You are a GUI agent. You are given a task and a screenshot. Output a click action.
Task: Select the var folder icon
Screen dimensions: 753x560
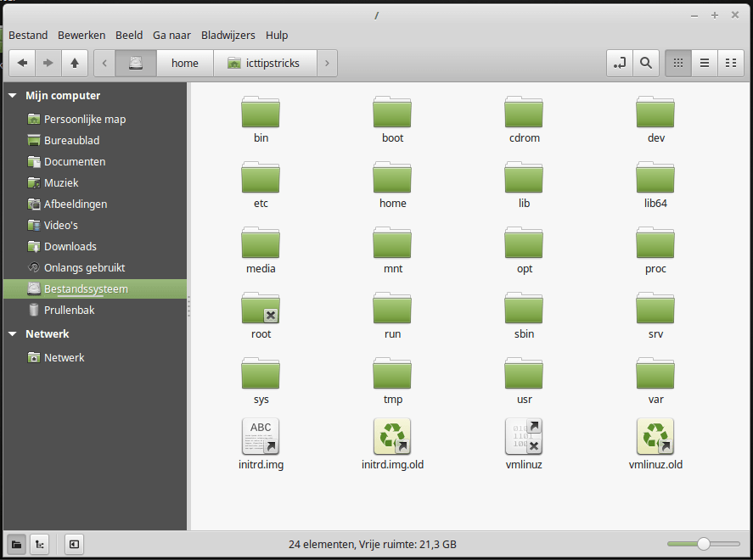coord(655,372)
